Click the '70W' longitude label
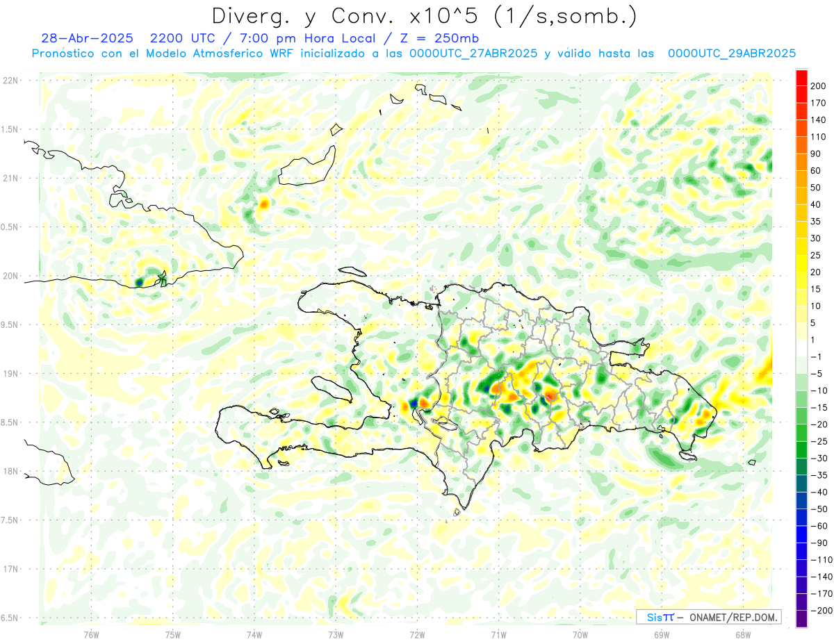Screen dimensions: 834x644 [x=580, y=634]
